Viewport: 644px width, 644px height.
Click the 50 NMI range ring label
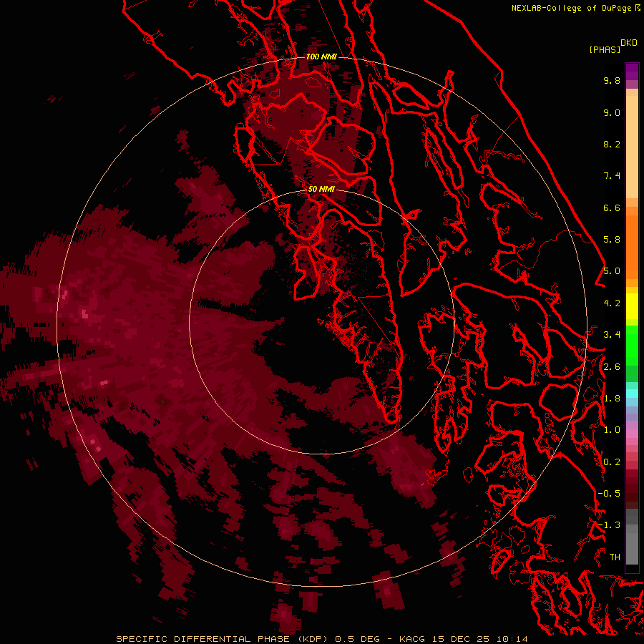coord(321,189)
